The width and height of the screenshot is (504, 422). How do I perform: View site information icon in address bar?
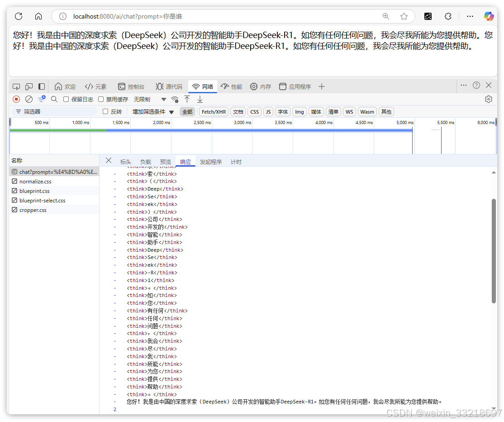click(63, 16)
